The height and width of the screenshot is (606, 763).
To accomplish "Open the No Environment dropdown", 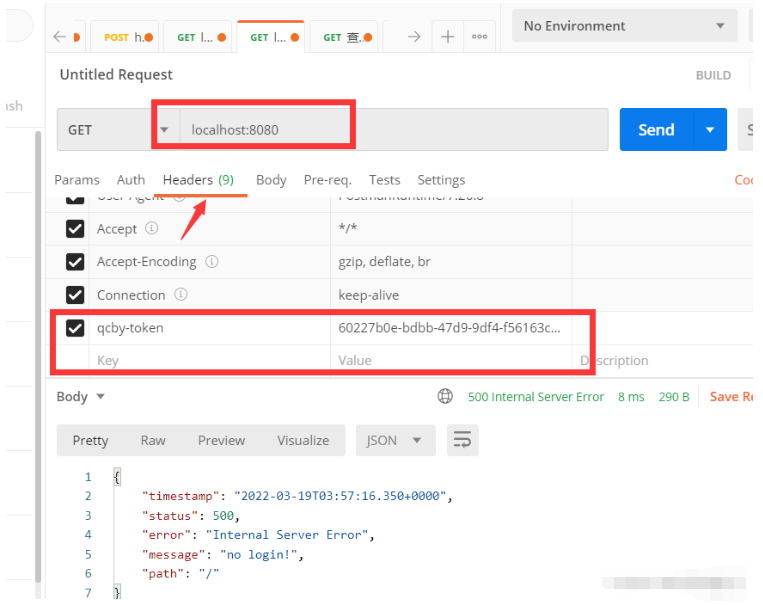I will point(624,26).
